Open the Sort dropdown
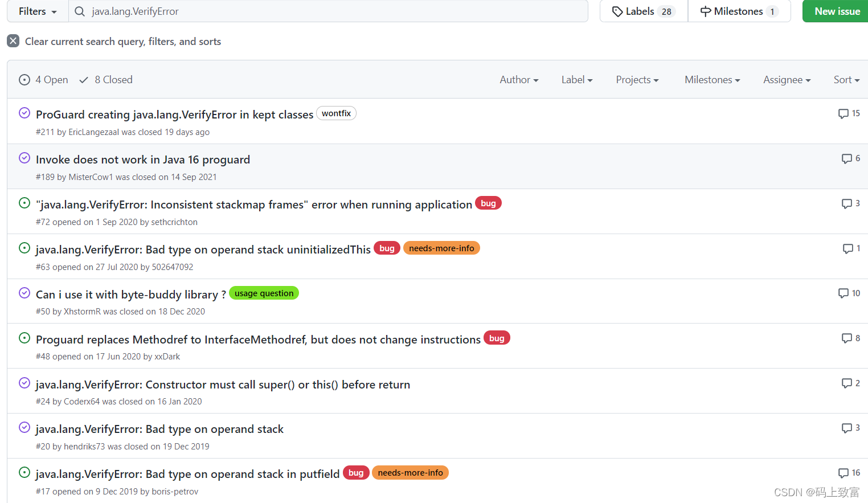This screenshot has width=868, height=503. click(847, 80)
